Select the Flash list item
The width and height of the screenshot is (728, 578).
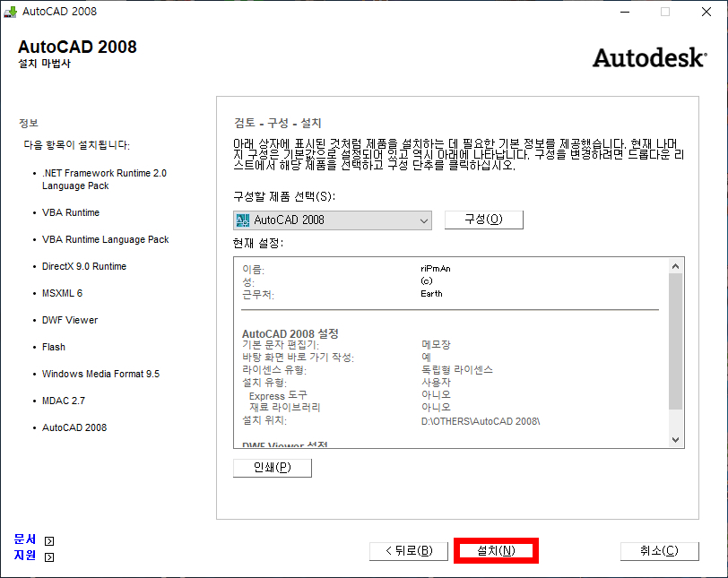coord(54,347)
